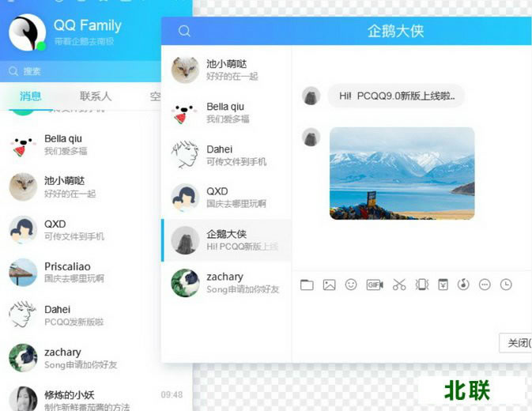Open the send picture icon
The width and height of the screenshot is (532, 411).
[x=329, y=285]
